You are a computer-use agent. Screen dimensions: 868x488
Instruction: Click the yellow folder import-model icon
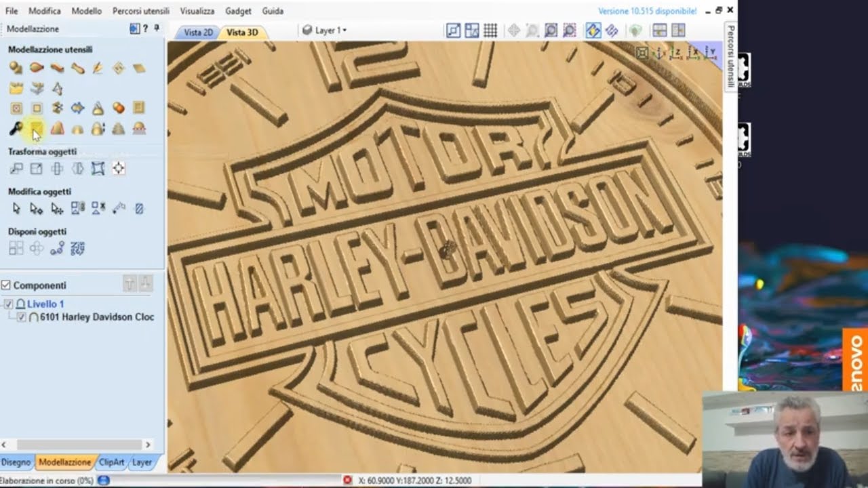tap(16, 88)
